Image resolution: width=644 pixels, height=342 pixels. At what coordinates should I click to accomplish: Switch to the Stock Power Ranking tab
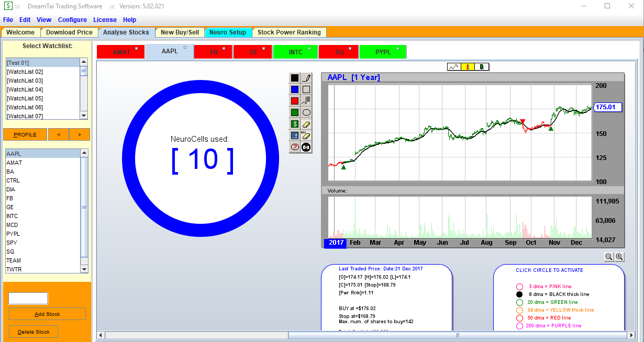(x=289, y=32)
